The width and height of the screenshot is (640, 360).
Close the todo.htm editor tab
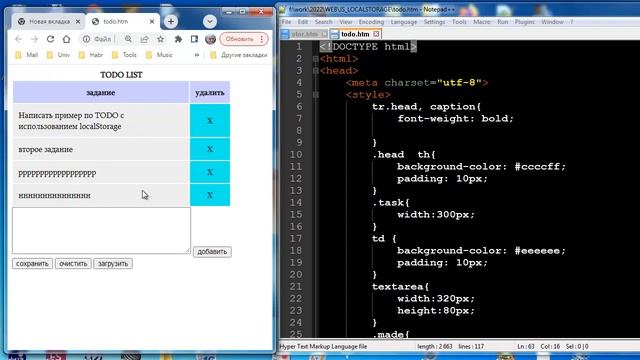(376, 34)
